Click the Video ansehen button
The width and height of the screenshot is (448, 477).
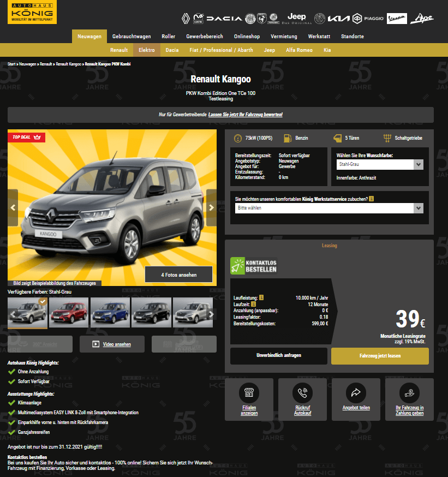coord(112,344)
